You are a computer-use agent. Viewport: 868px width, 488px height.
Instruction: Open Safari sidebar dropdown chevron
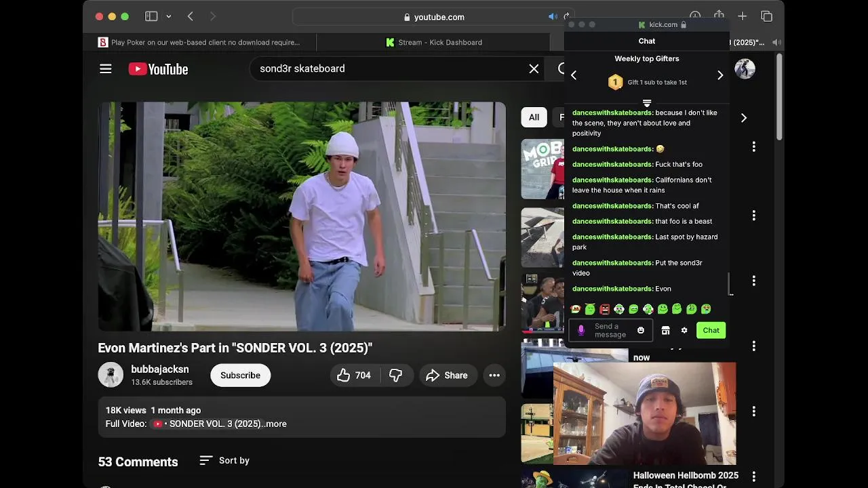point(168,16)
